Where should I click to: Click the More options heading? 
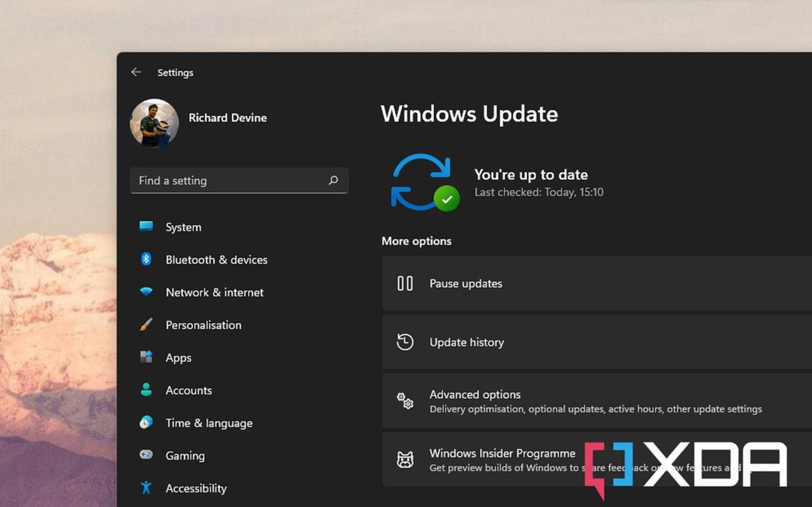(x=416, y=241)
